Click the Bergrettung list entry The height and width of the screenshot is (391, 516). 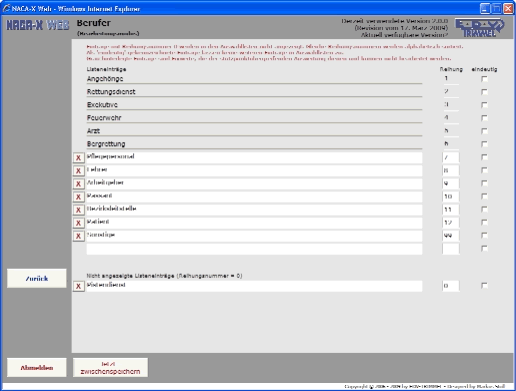(x=254, y=144)
